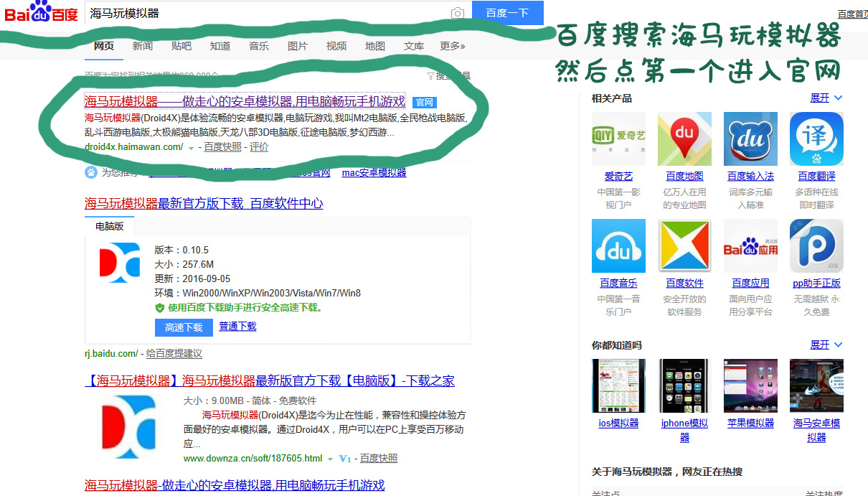Open 百度快照 of the first result
This screenshot has height=496, width=868.
pyautogui.click(x=222, y=147)
